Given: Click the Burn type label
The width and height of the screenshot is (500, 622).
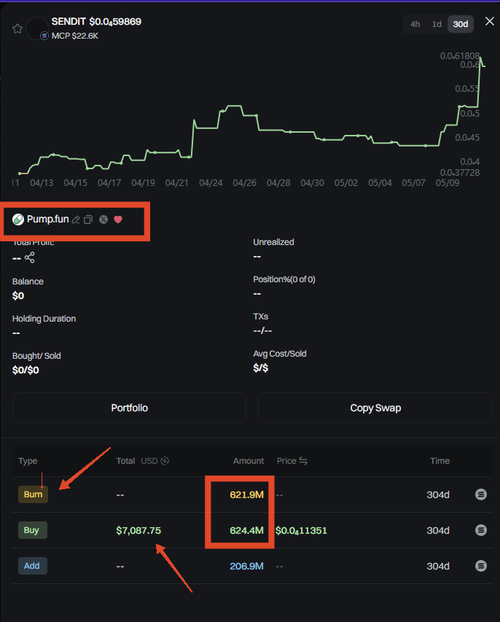Looking at the screenshot, I should pos(33,494).
